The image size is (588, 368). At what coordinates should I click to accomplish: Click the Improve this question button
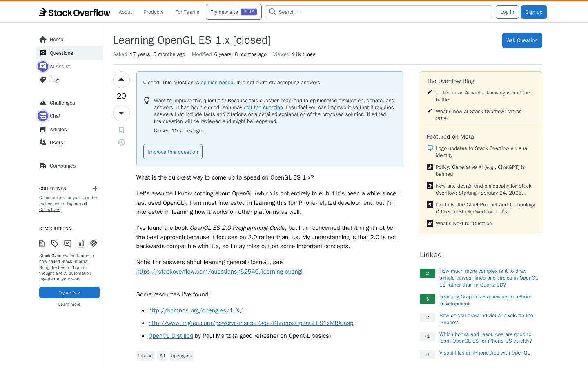click(x=173, y=152)
